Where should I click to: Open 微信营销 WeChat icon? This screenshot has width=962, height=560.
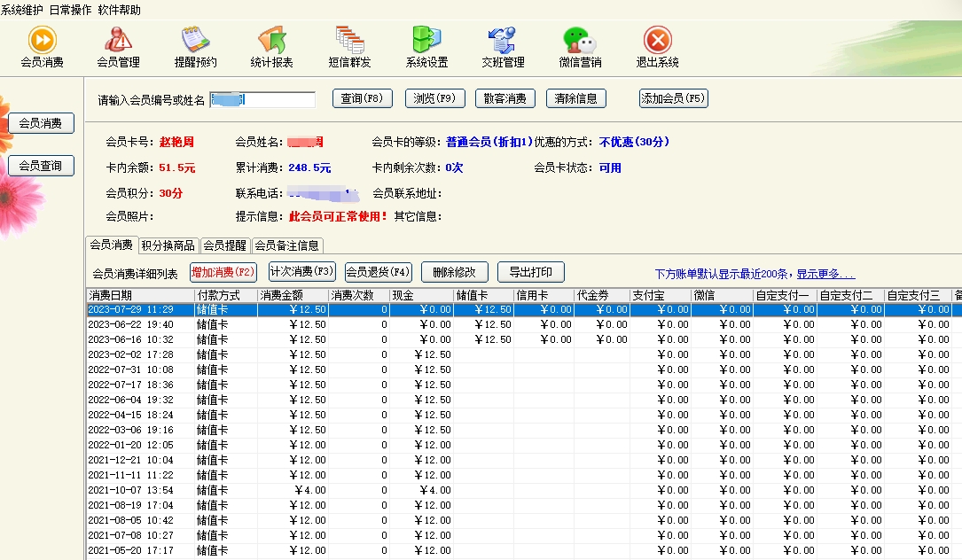point(580,41)
